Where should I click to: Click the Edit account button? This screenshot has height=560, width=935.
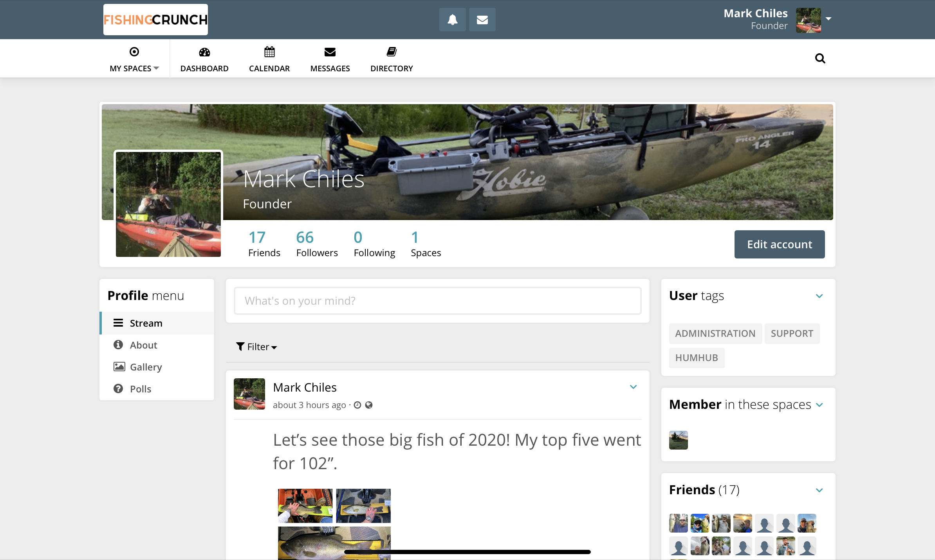779,244
